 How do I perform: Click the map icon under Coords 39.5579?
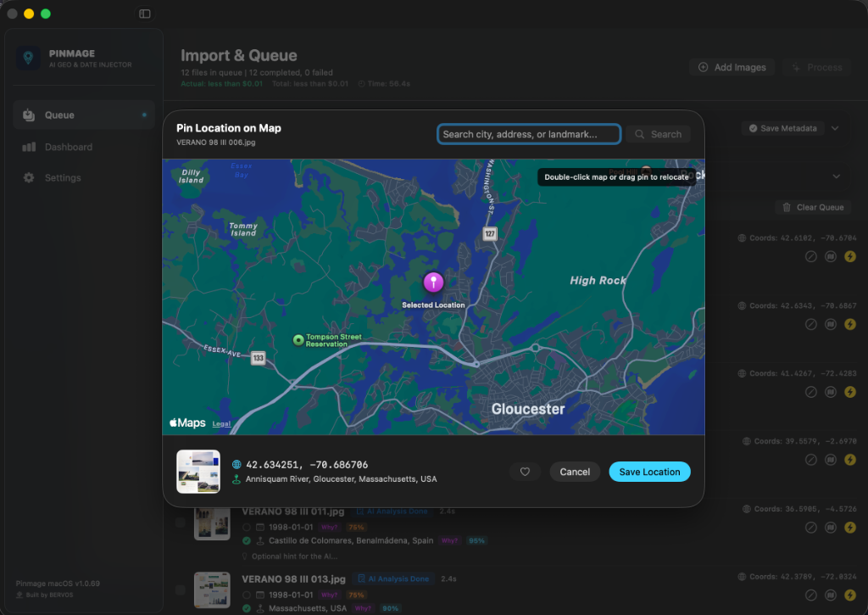831,459
